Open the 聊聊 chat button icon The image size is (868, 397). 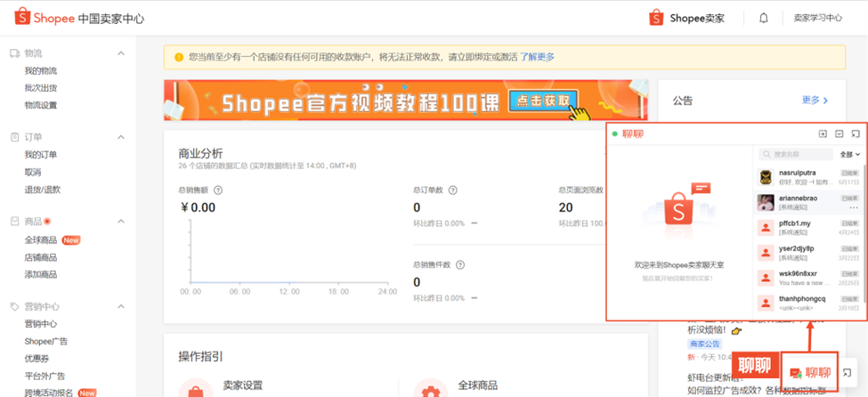795,373
